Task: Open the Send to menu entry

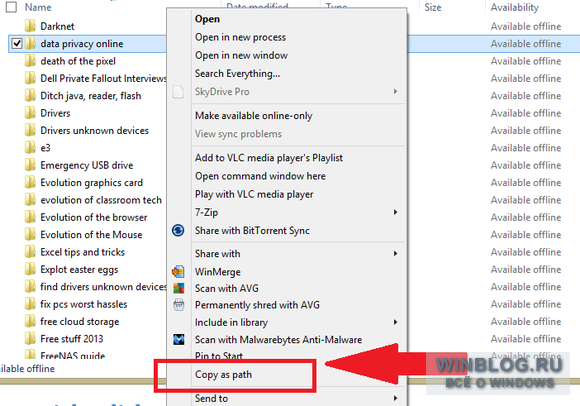Action: point(212,398)
